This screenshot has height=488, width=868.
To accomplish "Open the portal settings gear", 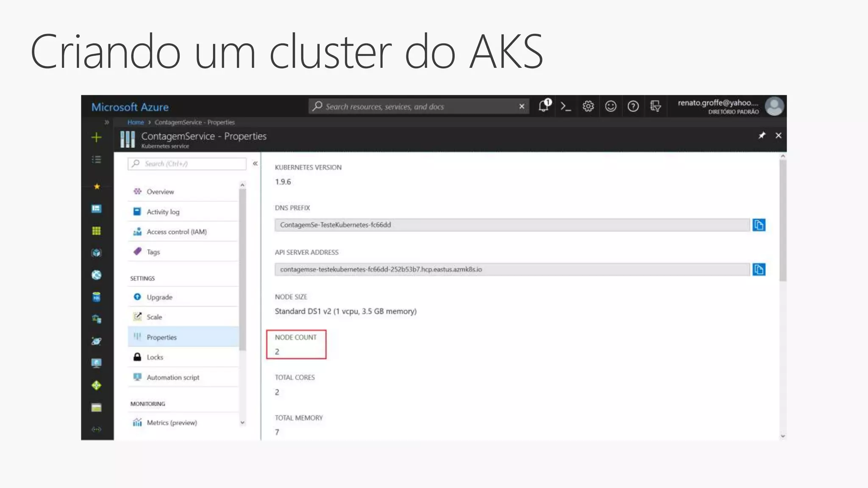I will point(588,106).
